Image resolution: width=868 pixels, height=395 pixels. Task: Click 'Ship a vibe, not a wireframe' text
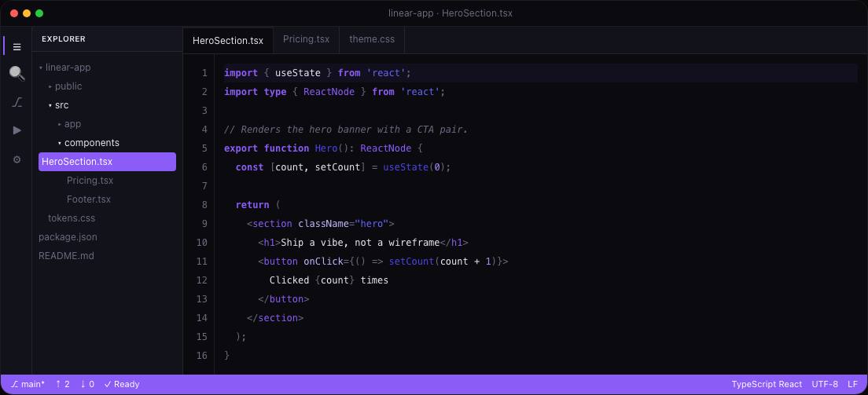(360, 243)
